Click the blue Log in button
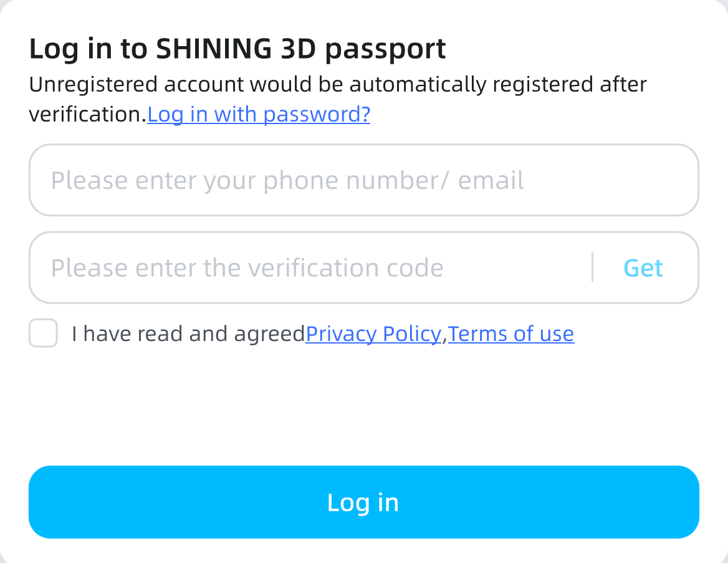This screenshot has height=563, width=728. (363, 502)
